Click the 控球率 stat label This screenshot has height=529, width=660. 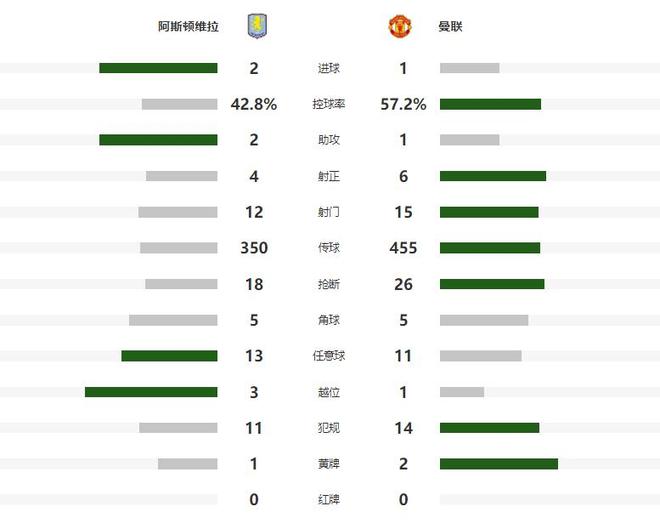[x=328, y=104]
